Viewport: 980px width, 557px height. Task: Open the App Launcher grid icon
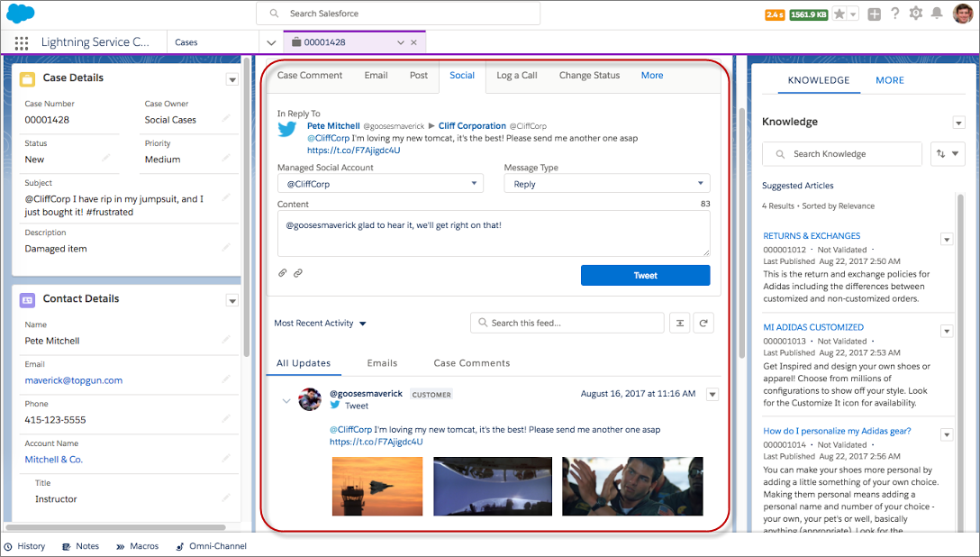click(x=22, y=42)
